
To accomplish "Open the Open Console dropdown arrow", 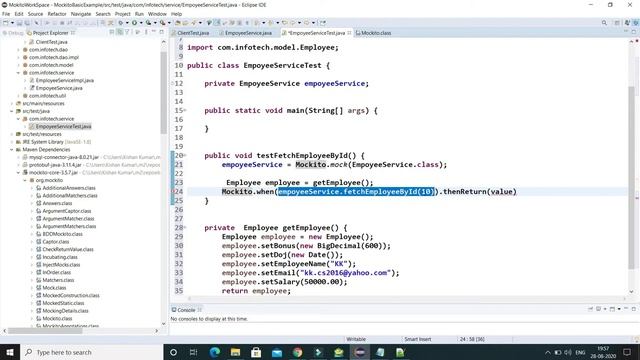I will click(x=619, y=309).
